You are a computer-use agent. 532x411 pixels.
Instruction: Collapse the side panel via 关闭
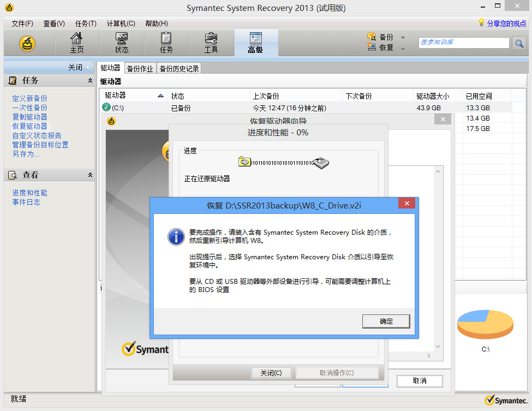78,68
